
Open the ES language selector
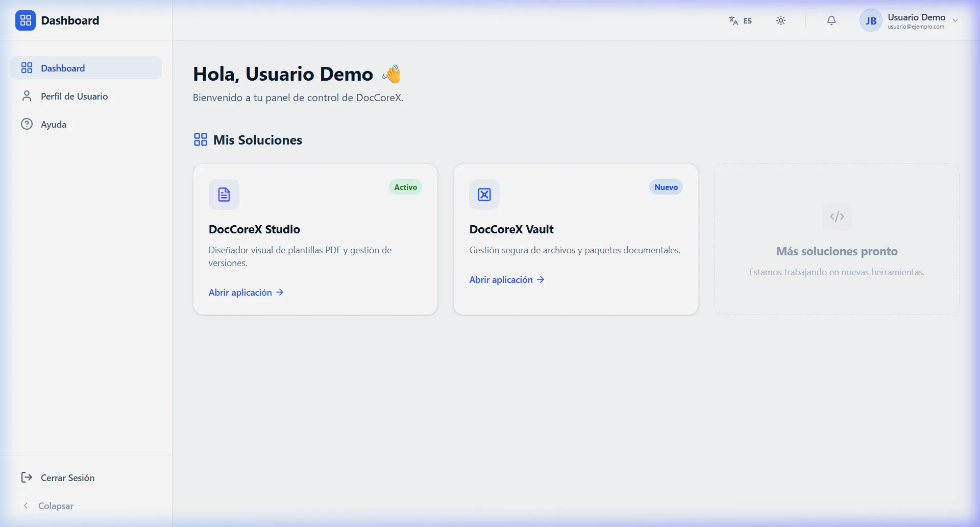(x=740, y=20)
